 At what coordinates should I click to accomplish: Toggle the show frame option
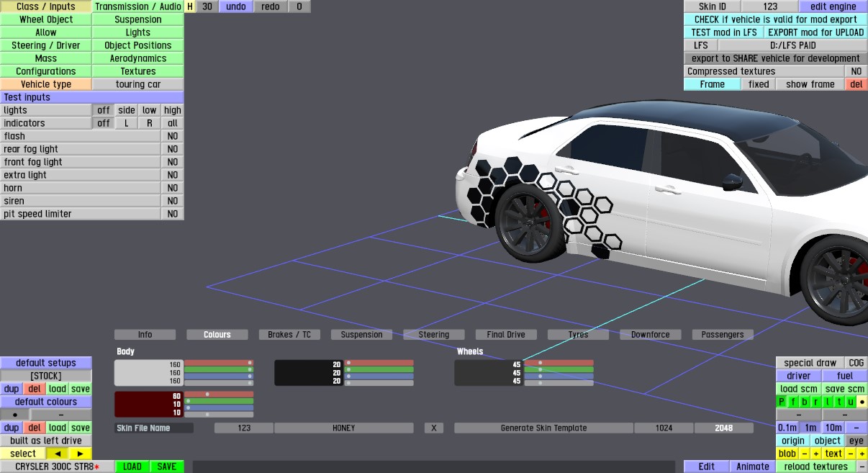coord(810,84)
